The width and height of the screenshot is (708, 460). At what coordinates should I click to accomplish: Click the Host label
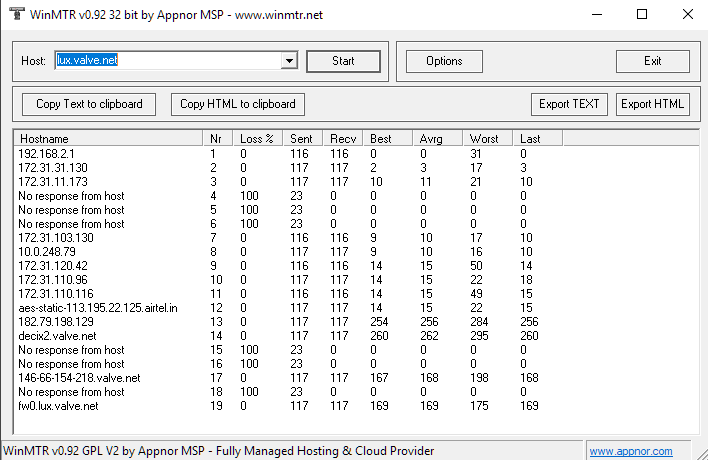(x=33, y=61)
